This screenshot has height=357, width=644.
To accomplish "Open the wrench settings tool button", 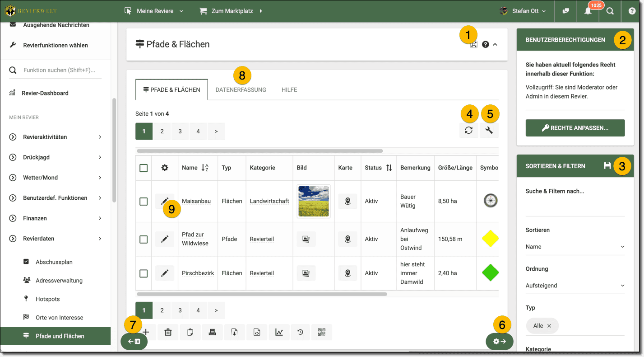I will 489,131.
